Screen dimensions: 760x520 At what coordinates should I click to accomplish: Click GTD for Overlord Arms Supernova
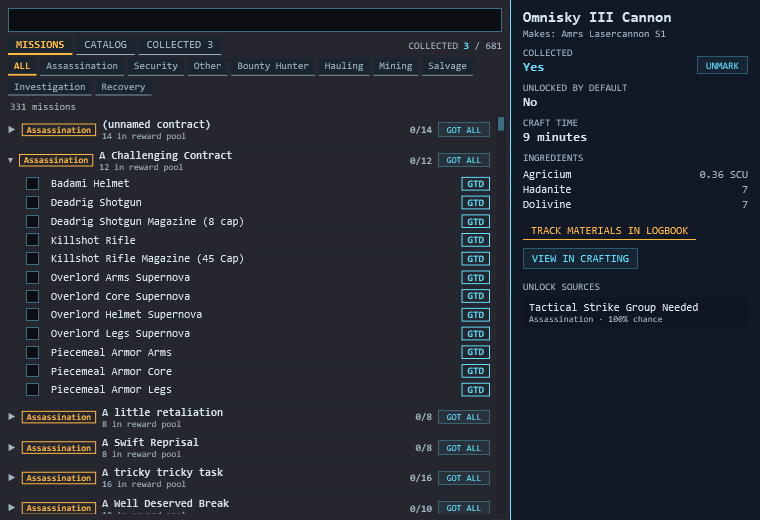(x=475, y=278)
